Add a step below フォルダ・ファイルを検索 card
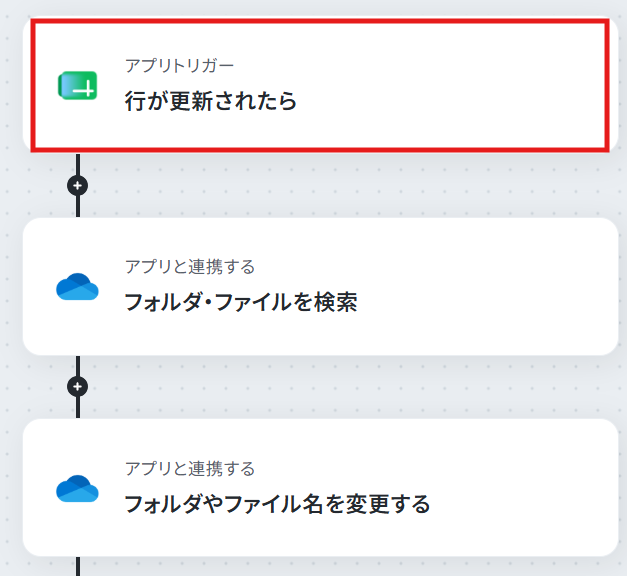The height and width of the screenshot is (576, 627). pos(78,386)
